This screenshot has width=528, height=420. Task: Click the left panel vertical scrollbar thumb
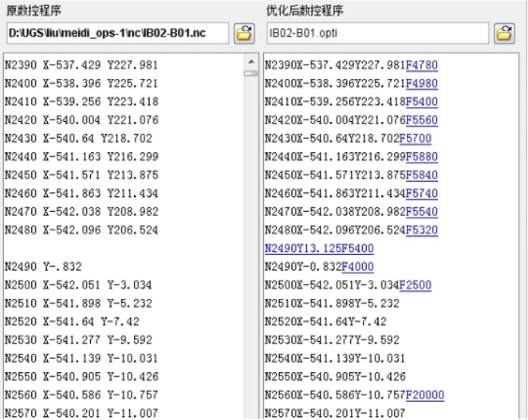click(x=251, y=73)
